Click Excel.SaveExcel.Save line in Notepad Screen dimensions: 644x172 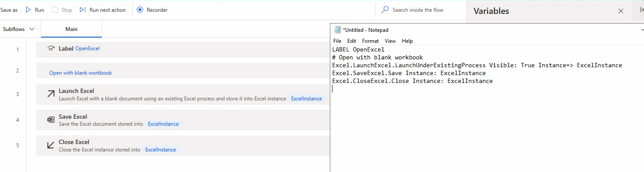pyautogui.click(x=409, y=73)
